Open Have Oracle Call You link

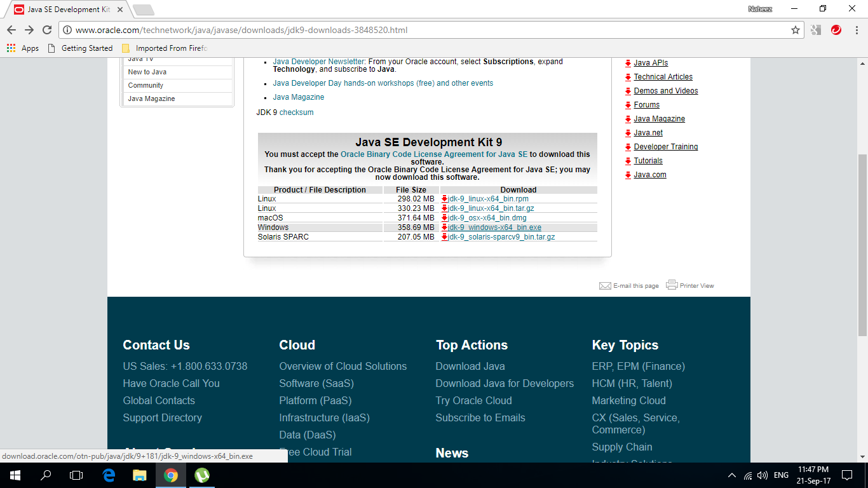coord(172,383)
